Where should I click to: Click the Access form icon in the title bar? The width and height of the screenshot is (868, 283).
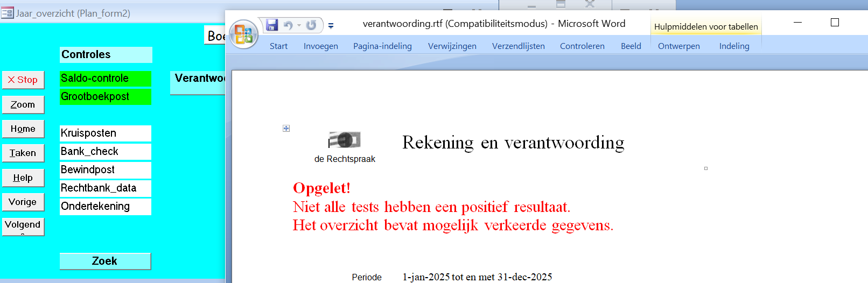(8, 13)
